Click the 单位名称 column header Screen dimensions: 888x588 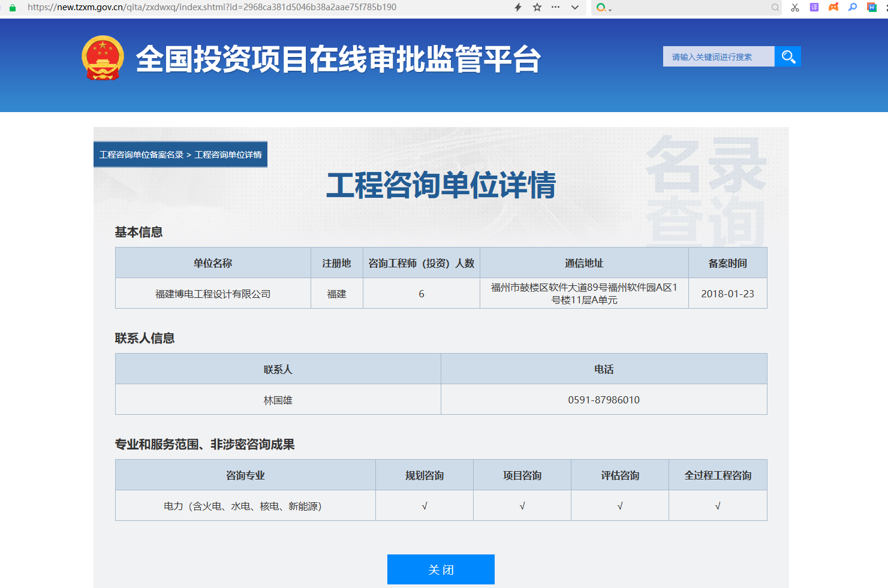point(213,263)
